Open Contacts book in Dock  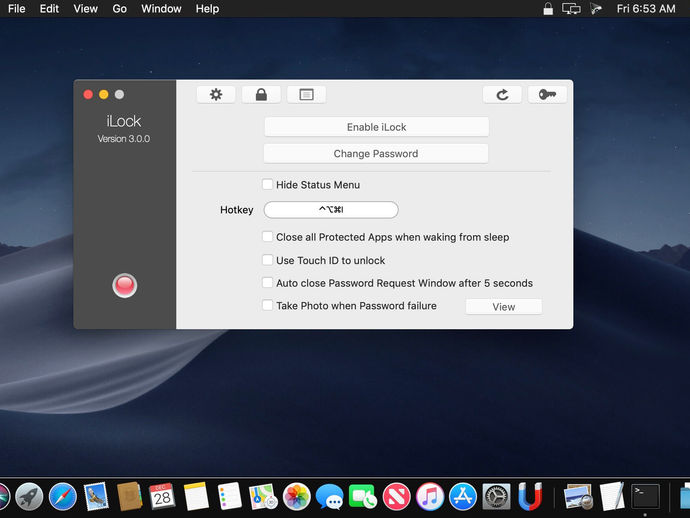129,497
